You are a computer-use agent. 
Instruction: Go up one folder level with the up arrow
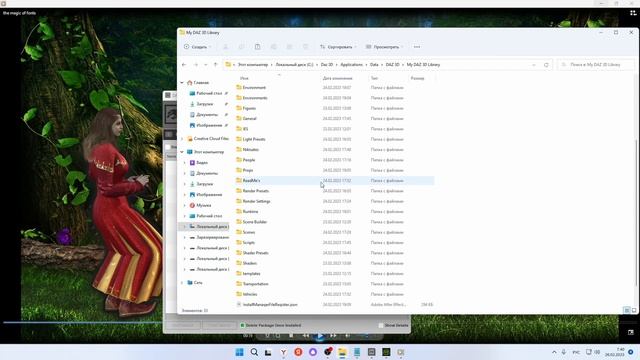(216, 65)
